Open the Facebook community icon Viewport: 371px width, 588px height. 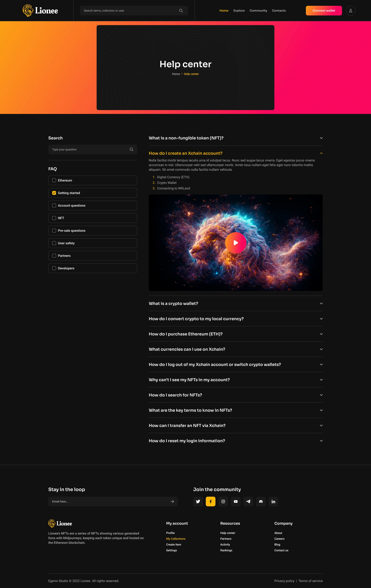pos(210,501)
